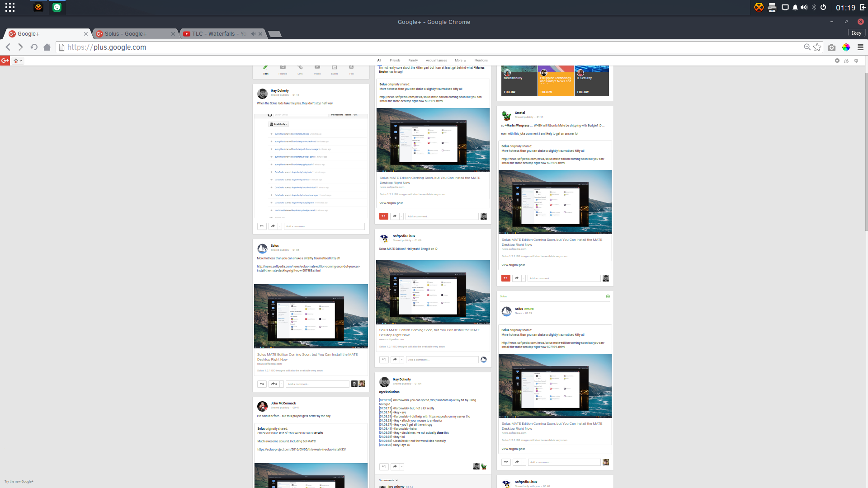Select the Acquaintances stream filter

click(436, 61)
